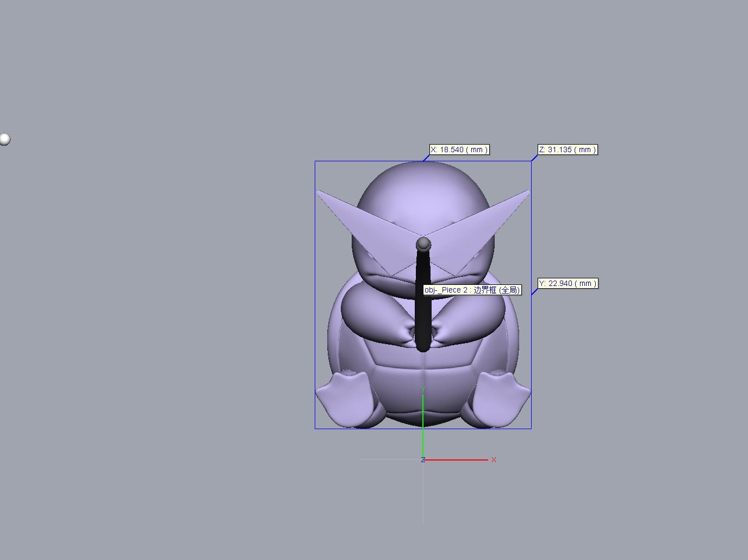Screen dimensions: 748x560
Task: Click the red X axis letter label
Action: [x=494, y=460]
